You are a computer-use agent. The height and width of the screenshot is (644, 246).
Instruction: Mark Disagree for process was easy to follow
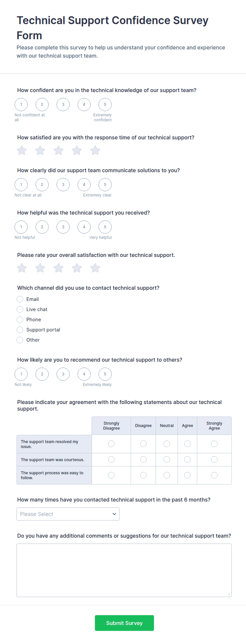[143, 475]
